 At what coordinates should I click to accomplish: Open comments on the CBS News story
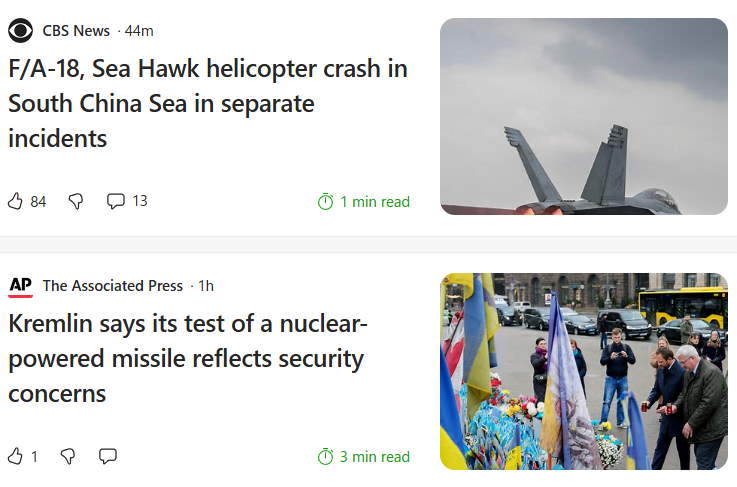point(115,201)
